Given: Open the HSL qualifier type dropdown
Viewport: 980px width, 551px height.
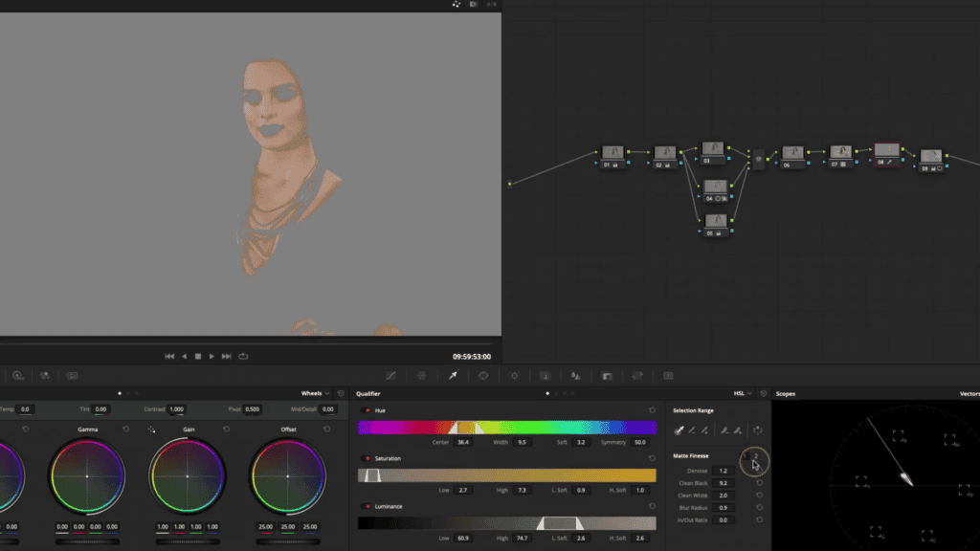Looking at the screenshot, I should (x=743, y=393).
